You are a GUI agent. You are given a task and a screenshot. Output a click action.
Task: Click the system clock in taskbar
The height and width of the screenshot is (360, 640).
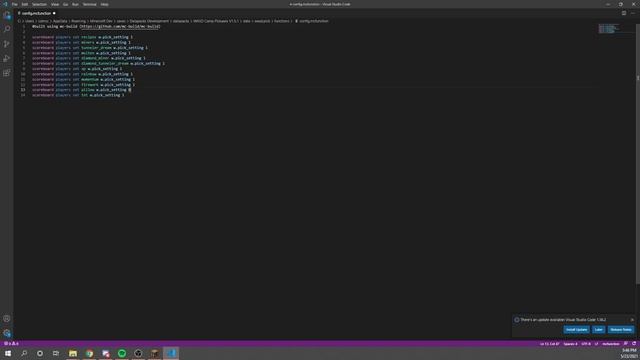(629, 353)
